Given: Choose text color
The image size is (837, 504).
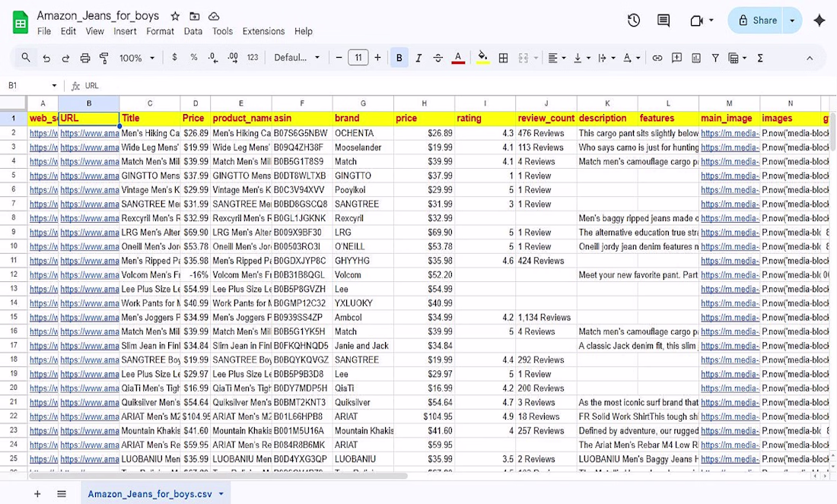Looking at the screenshot, I should pyautogui.click(x=458, y=58).
